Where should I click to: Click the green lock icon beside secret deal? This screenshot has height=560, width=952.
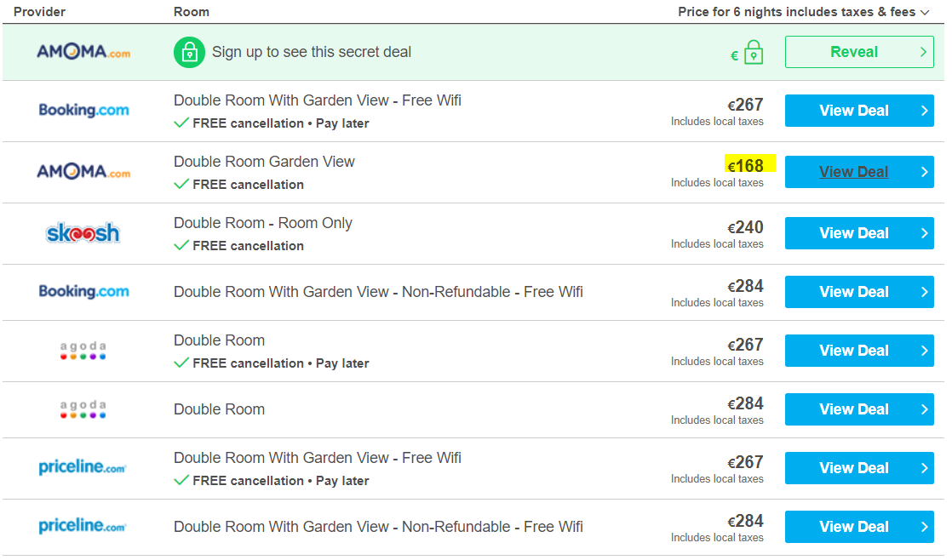click(x=189, y=52)
